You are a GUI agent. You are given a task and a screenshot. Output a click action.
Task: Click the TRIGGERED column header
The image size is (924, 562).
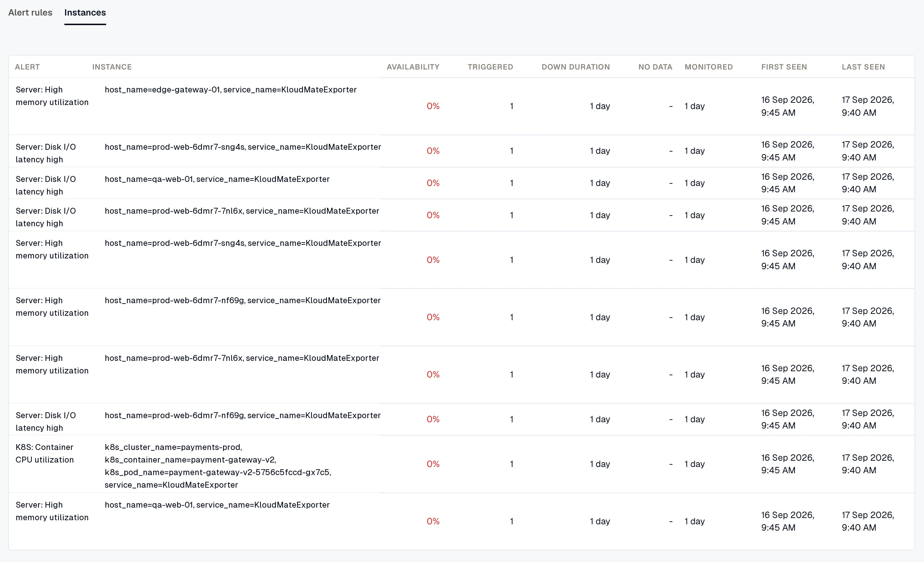pyautogui.click(x=490, y=67)
